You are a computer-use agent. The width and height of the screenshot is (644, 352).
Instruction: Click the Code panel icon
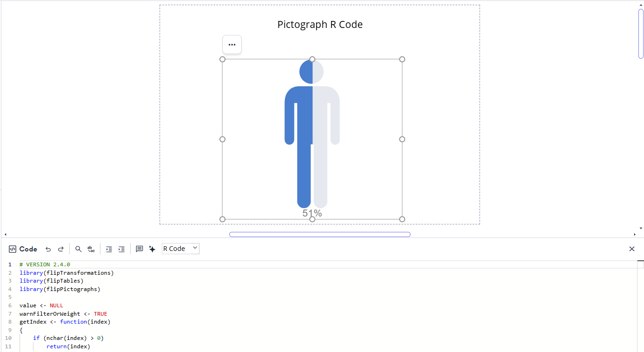[x=13, y=249]
